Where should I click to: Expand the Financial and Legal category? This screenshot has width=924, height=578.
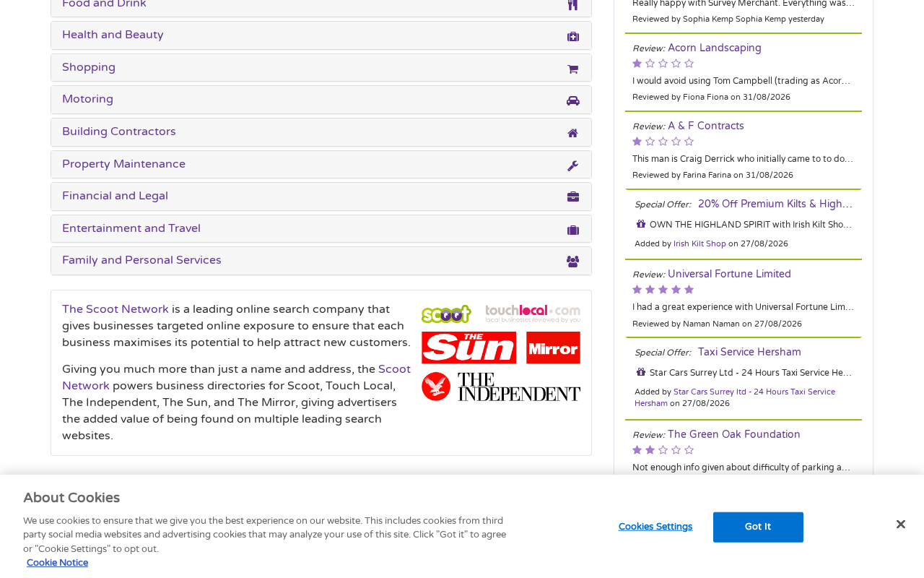click(321, 197)
